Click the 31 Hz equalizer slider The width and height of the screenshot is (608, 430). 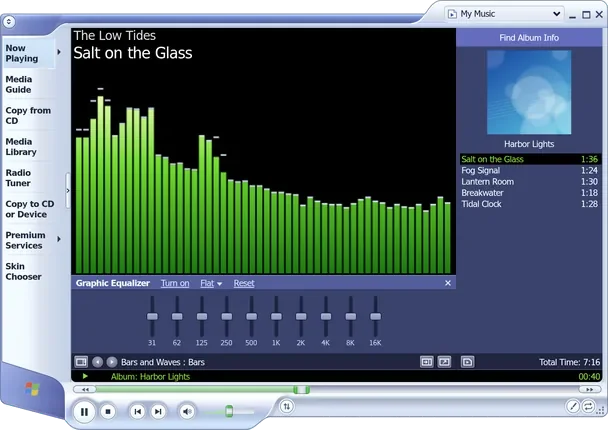pyautogui.click(x=152, y=316)
